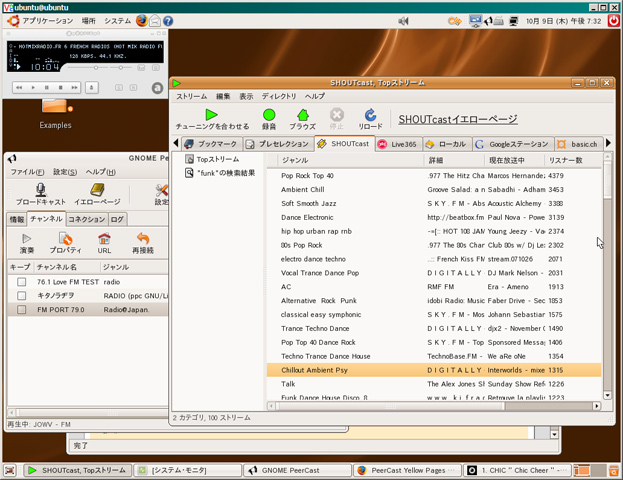Open the Settings menu in GNOME PeerCast
Image resolution: width=623 pixels, height=480 pixels.
(x=65, y=172)
